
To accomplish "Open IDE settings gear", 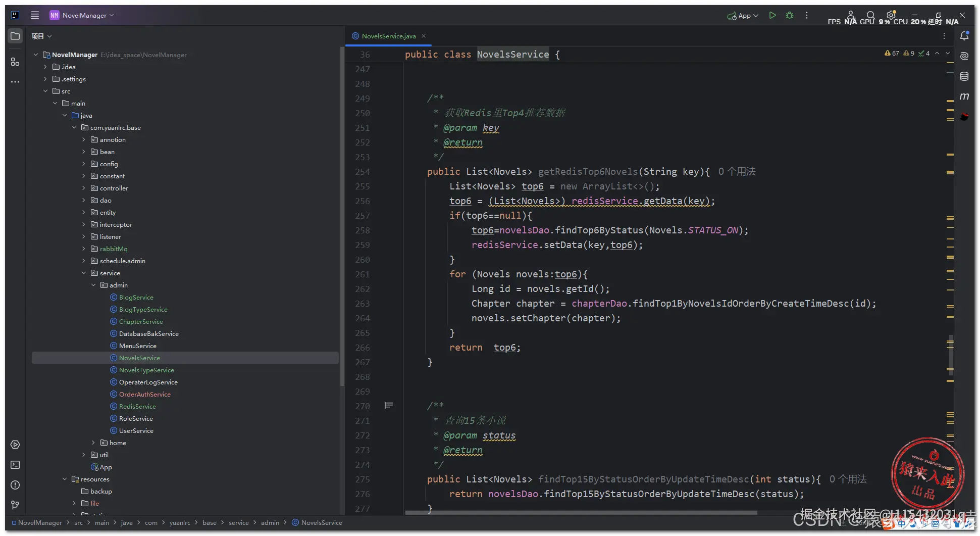I will [x=891, y=15].
